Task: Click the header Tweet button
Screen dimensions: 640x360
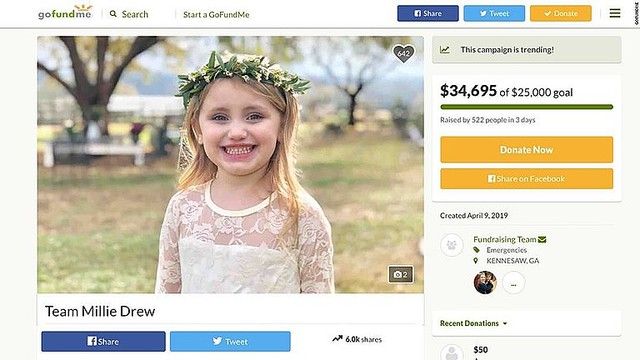Action: [494, 13]
